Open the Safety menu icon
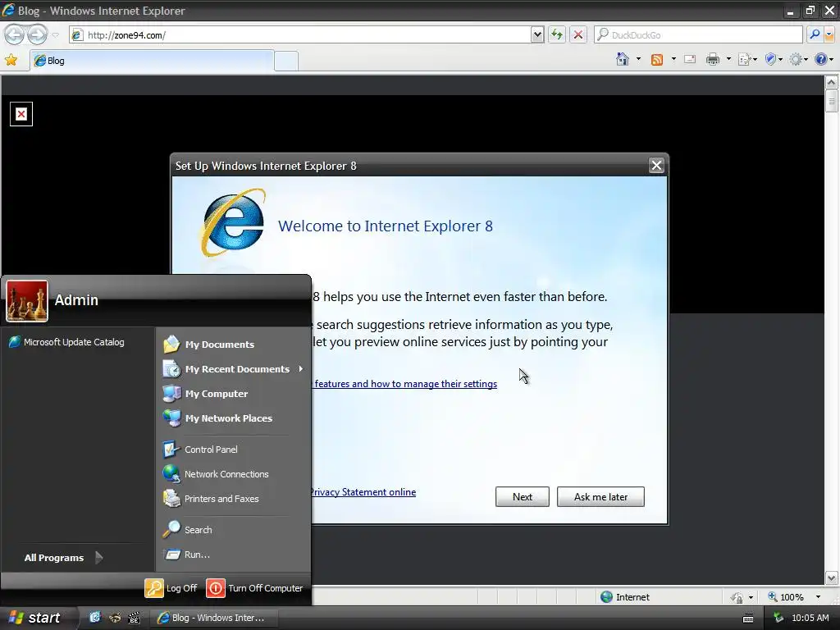This screenshot has width=840, height=630. (774, 59)
